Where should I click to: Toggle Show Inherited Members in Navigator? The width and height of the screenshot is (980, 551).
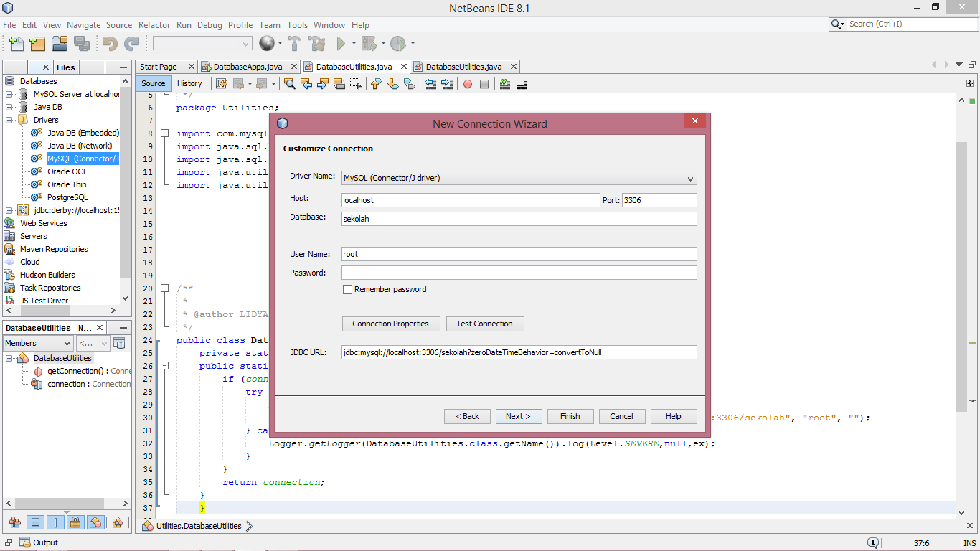point(15,522)
